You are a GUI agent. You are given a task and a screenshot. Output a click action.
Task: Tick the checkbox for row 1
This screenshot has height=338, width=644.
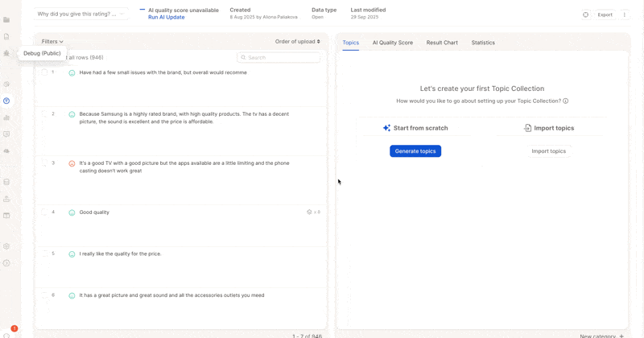(44, 72)
